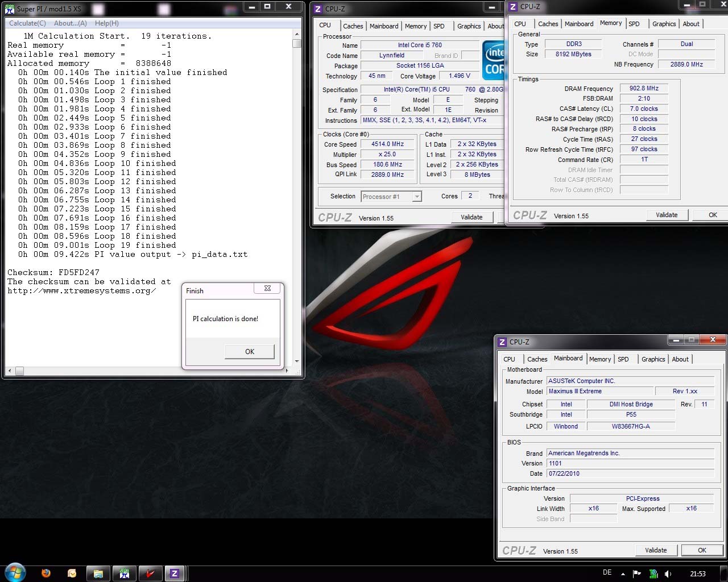Open Memory tab in the processor CPU-Z window
Screen dimensions: 728x582
pyautogui.click(x=416, y=26)
